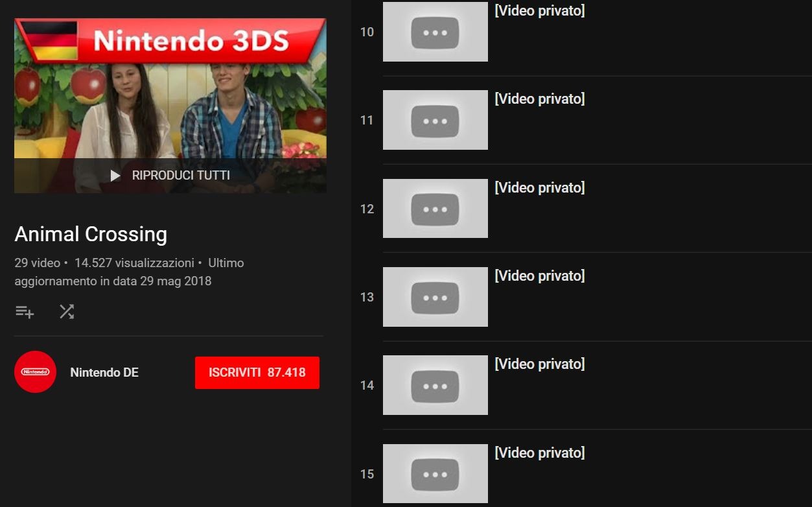Subscribe with the ISCRIVITI button

257,373
